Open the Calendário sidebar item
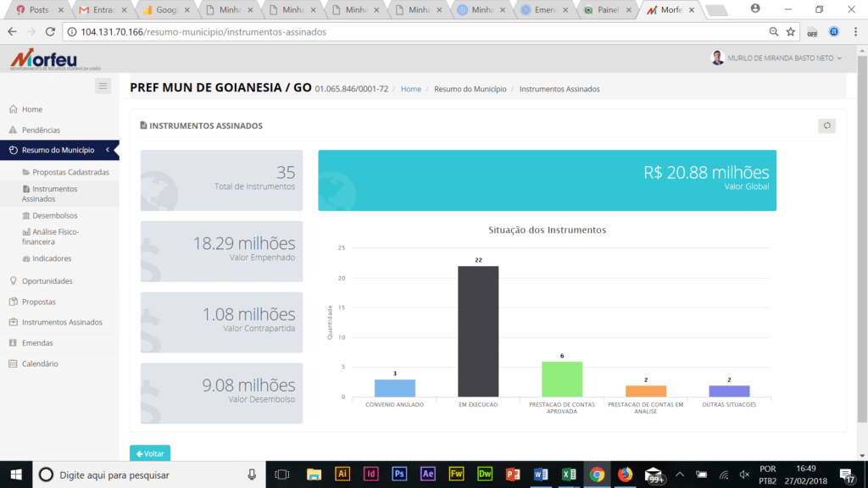This screenshot has height=488, width=868. (40, 363)
